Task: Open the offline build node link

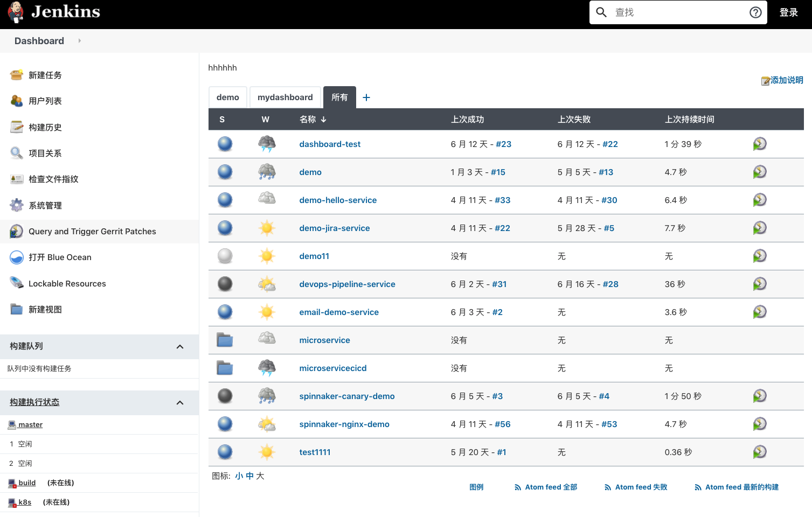Action: point(27,483)
